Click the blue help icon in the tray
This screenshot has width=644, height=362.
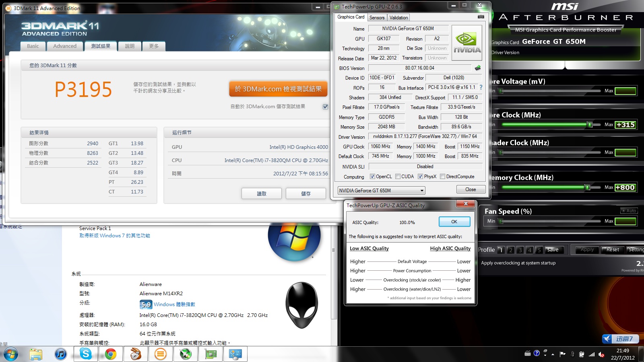click(x=537, y=353)
